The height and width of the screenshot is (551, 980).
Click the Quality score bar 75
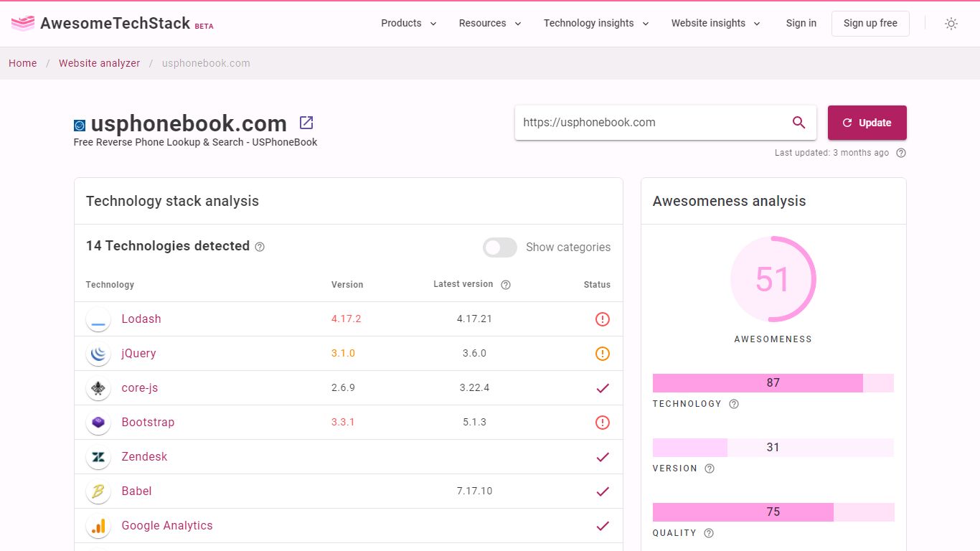coord(773,512)
